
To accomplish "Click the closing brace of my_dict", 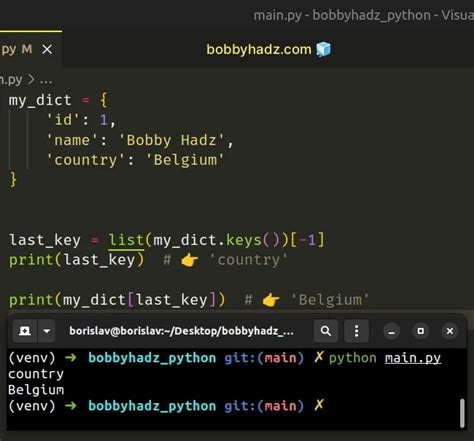I will (x=13, y=180).
